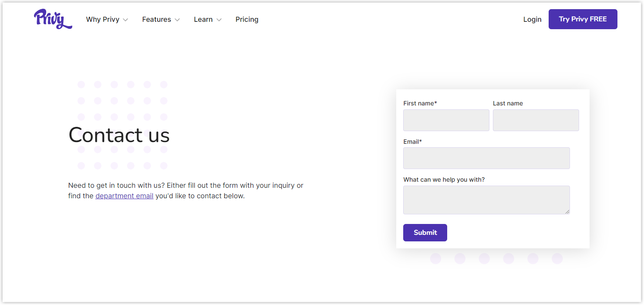Click the Login link

point(532,19)
